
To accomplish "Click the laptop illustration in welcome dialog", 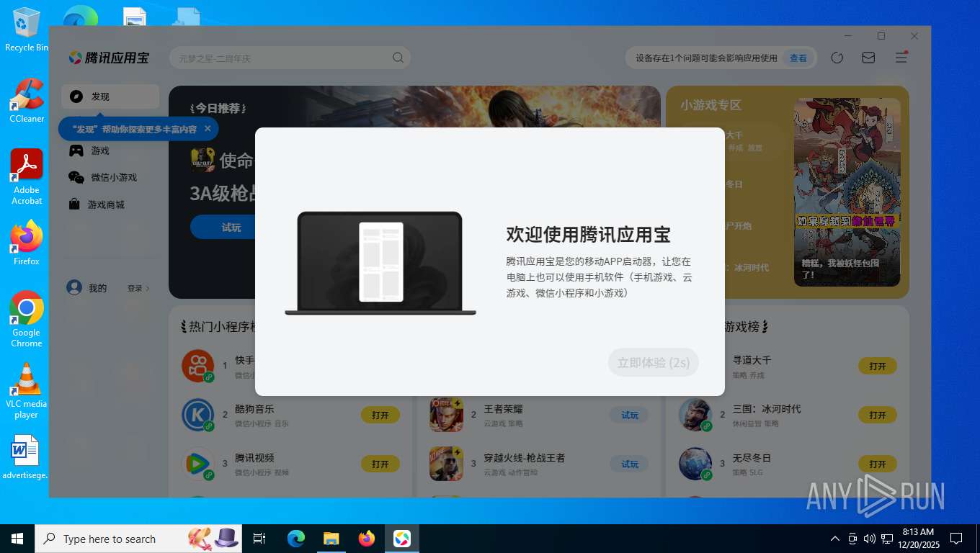I will click(x=380, y=263).
